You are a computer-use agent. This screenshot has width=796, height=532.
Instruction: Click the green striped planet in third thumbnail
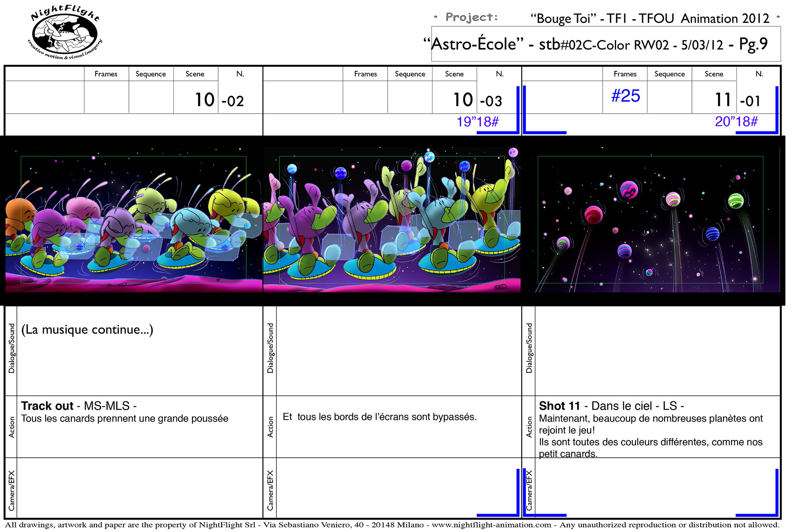point(736,201)
